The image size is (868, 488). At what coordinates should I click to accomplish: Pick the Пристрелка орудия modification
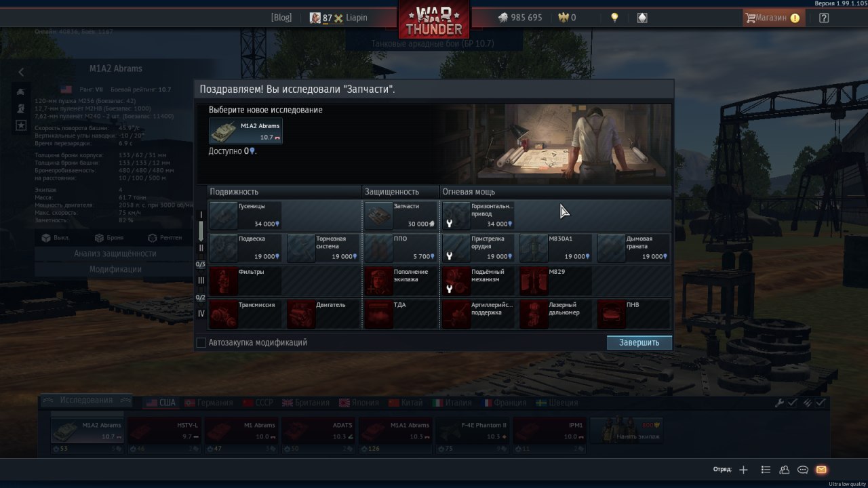click(478, 248)
